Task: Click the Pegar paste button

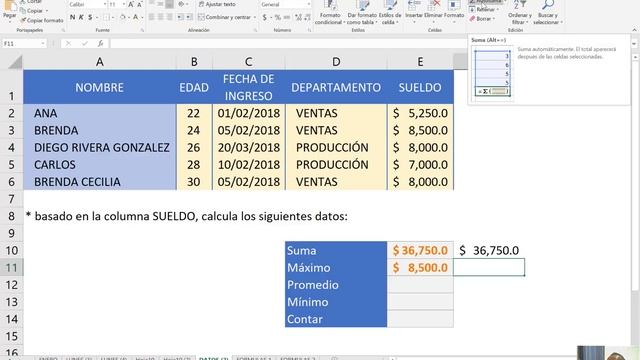Action: [x=9, y=10]
